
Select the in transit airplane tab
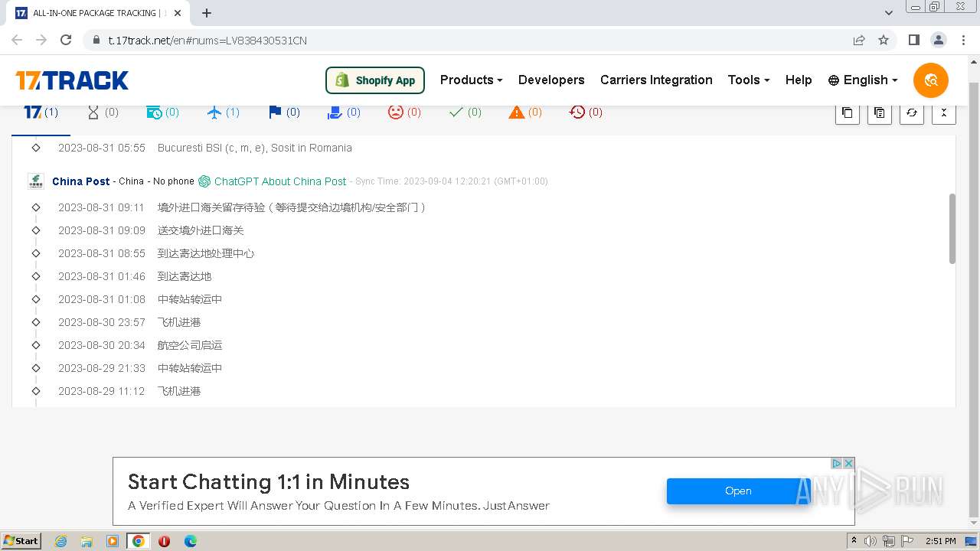click(223, 112)
